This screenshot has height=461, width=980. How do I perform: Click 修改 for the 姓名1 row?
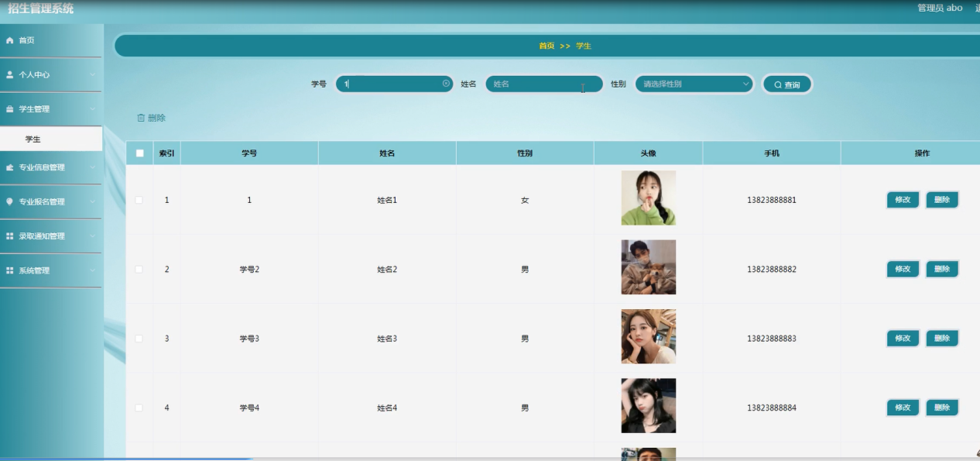(x=903, y=200)
